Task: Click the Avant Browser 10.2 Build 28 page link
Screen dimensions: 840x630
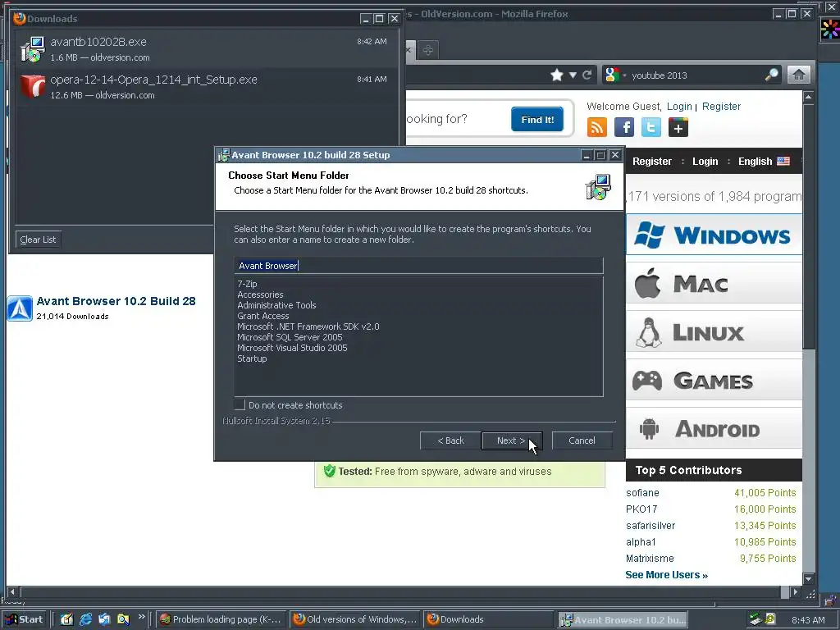Action: (116, 301)
